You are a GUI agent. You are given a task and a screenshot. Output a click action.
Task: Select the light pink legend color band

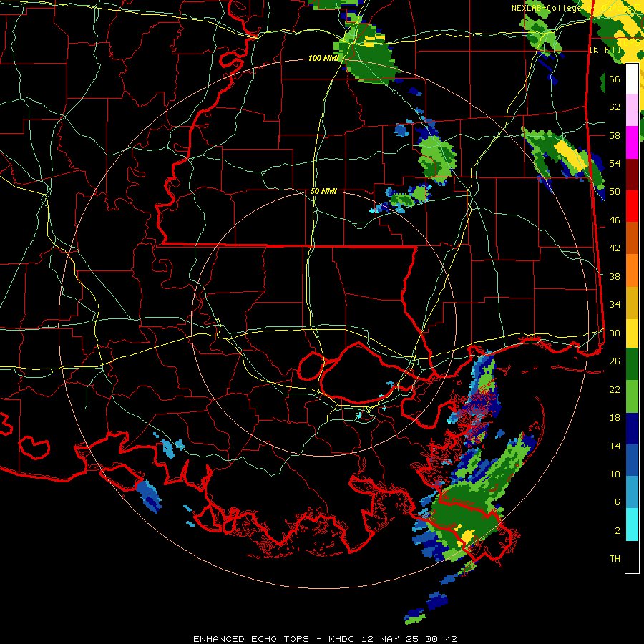point(632,110)
